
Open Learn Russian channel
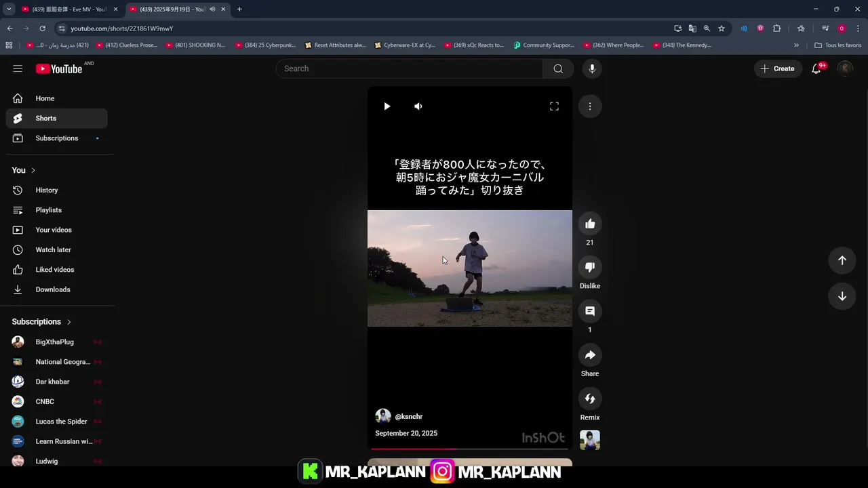[x=57, y=441]
